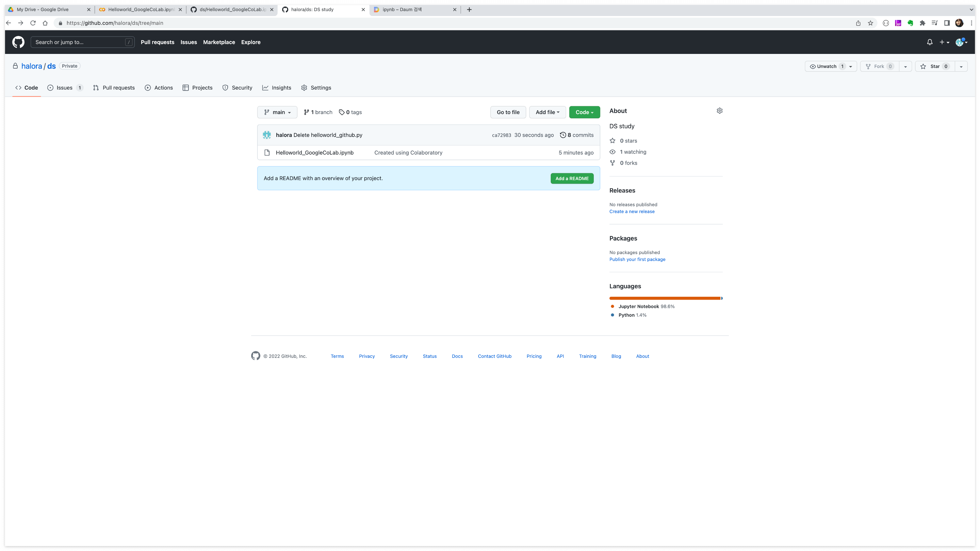Screen dimensions: 980x551
Task: Expand Unwatch notification options dropdown
Action: click(851, 66)
